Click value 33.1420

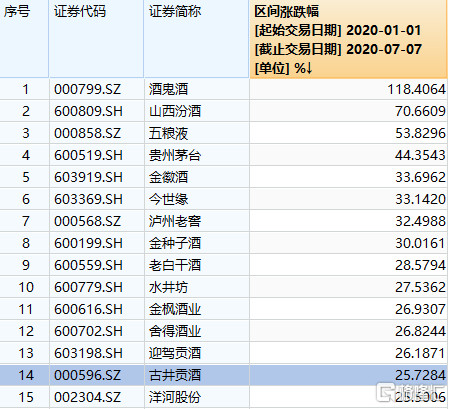pos(420,199)
